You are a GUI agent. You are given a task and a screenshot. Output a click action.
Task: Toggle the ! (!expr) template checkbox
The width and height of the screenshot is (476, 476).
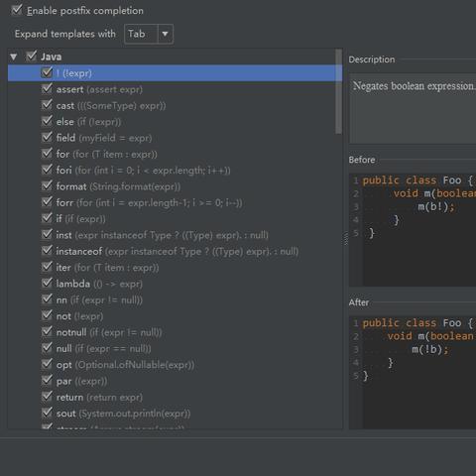pos(47,72)
